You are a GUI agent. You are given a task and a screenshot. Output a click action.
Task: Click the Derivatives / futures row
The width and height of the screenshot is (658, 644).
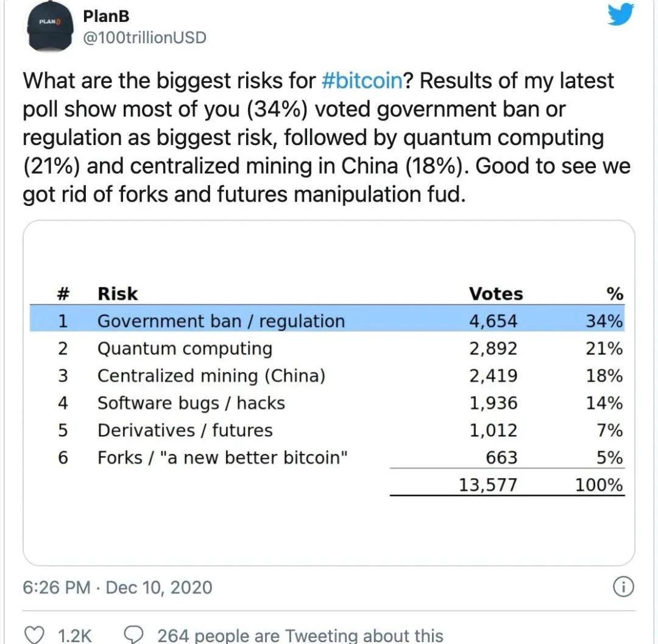(185, 430)
